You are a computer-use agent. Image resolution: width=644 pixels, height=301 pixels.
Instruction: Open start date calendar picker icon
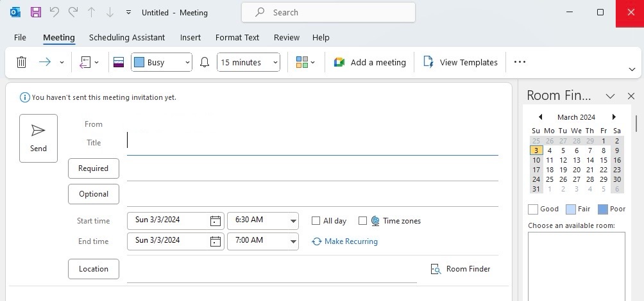click(216, 221)
